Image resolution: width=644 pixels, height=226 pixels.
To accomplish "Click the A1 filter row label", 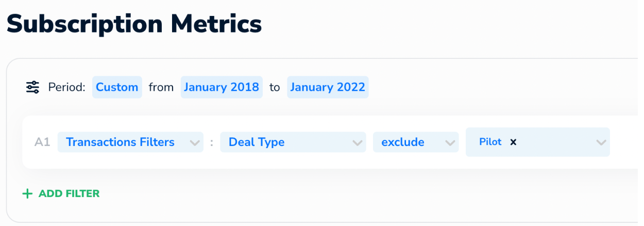I will pyautogui.click(x=42, y=142).
